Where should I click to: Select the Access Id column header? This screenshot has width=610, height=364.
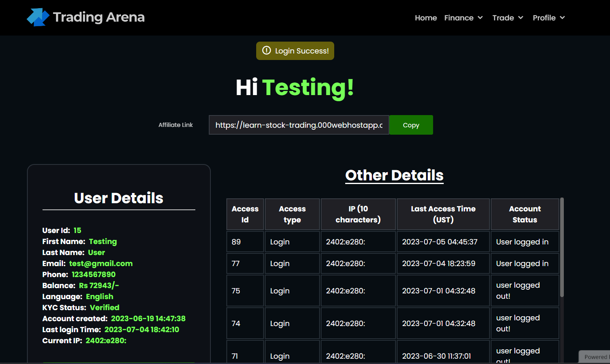245,214
